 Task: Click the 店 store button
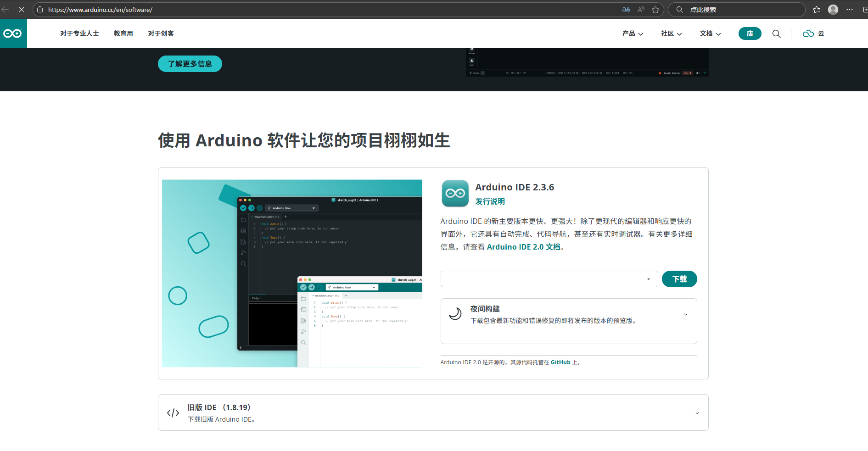(750, 33)
